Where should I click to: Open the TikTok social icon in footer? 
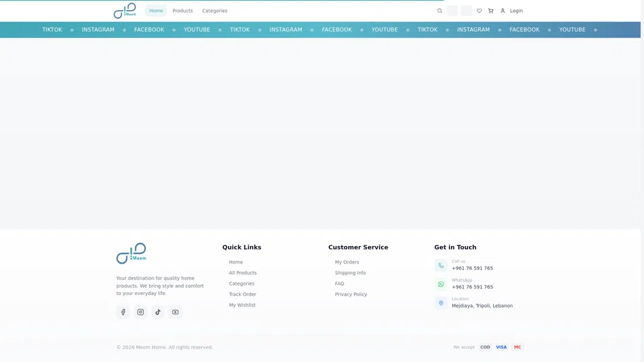pyautogui.click(x=158, y=312)
